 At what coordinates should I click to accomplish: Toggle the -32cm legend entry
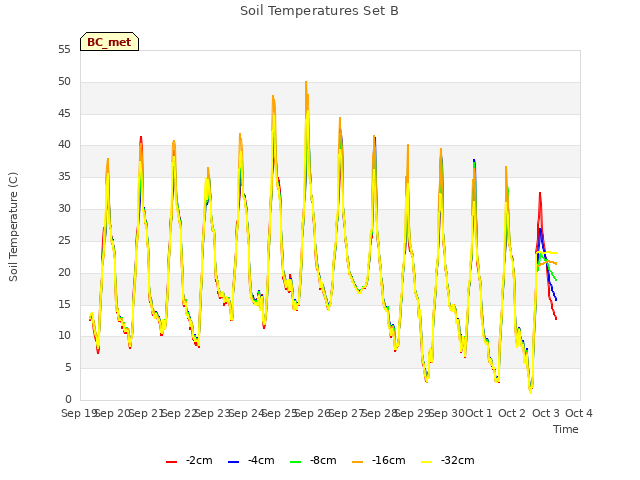click(x=447, y=461)
